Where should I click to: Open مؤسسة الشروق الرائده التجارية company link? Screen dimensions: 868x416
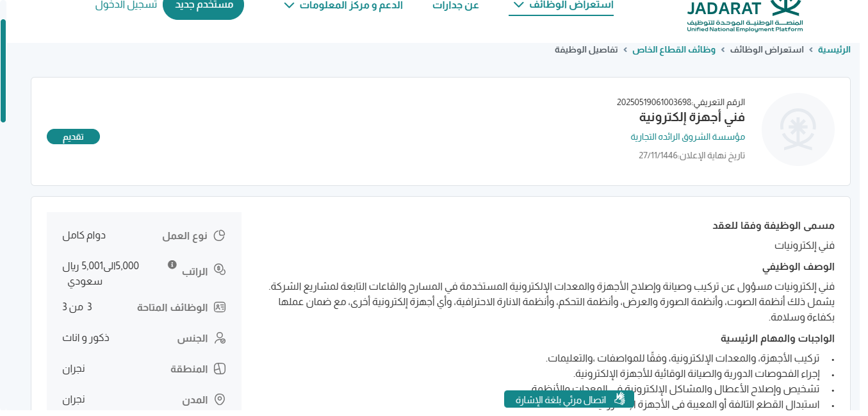(687, 137)
